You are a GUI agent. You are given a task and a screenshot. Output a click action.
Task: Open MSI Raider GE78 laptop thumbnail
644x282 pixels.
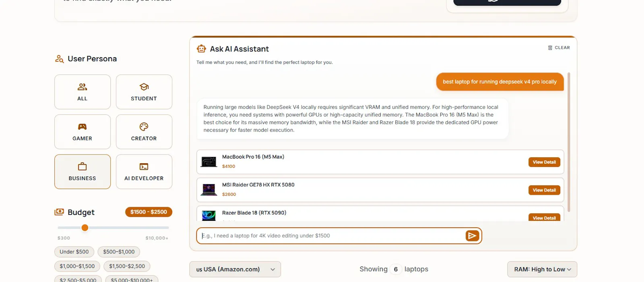point(209,190)
